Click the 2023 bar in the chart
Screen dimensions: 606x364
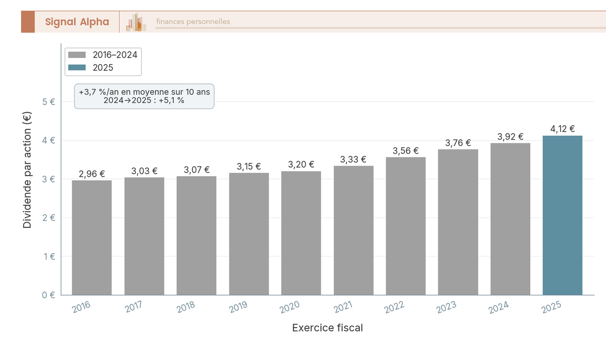coord(458,222)
